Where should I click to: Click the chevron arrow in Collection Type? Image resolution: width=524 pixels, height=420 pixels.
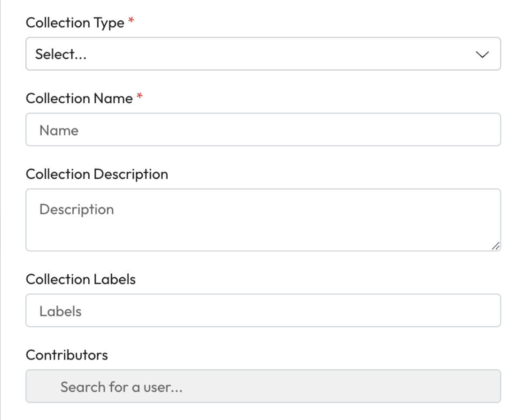(x=482, y=54)
